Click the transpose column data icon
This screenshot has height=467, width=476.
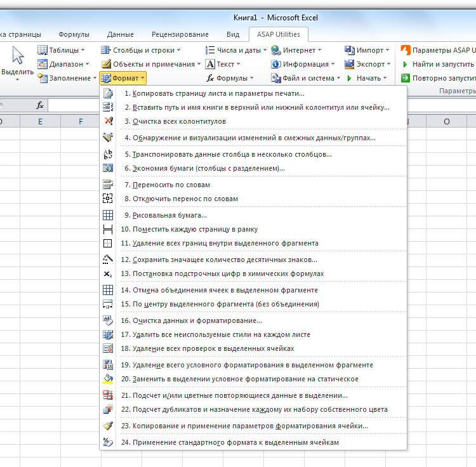click(x=108, y=154)
